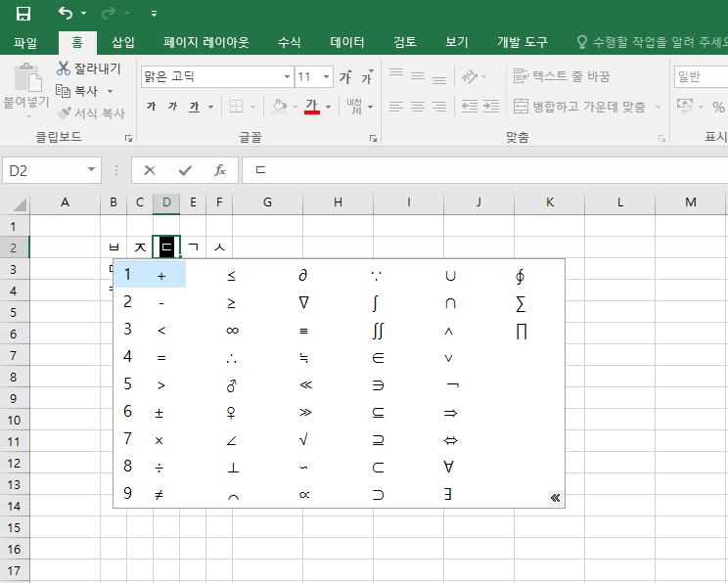This screenshot has width=728, height=583.
Task: Toggle italic formatting 가
Action: tap(173, 107)
